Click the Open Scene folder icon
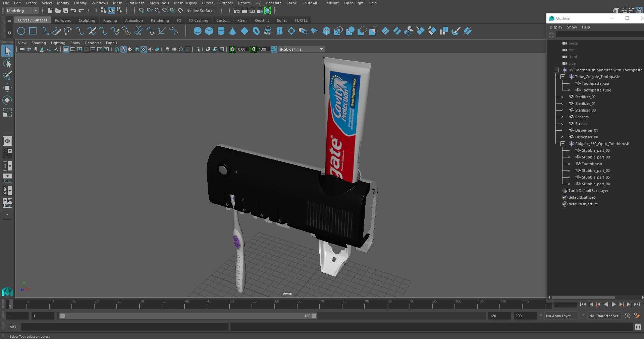 coord(58,11)
